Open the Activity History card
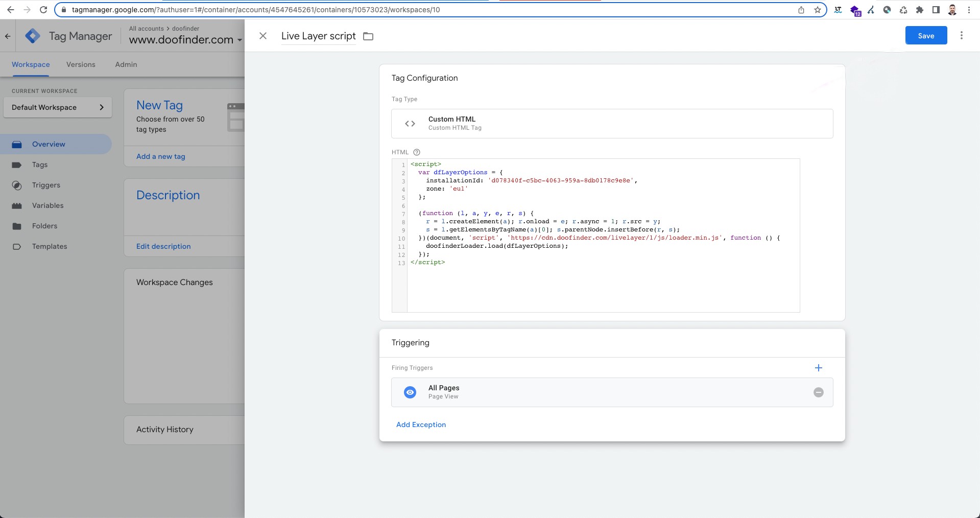 pos(184,430)
